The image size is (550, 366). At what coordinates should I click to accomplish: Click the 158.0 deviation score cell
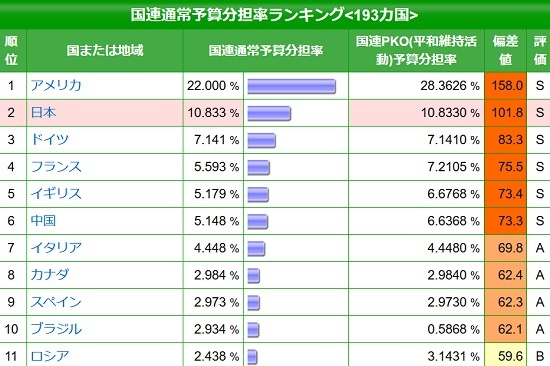tap(505, 86)
